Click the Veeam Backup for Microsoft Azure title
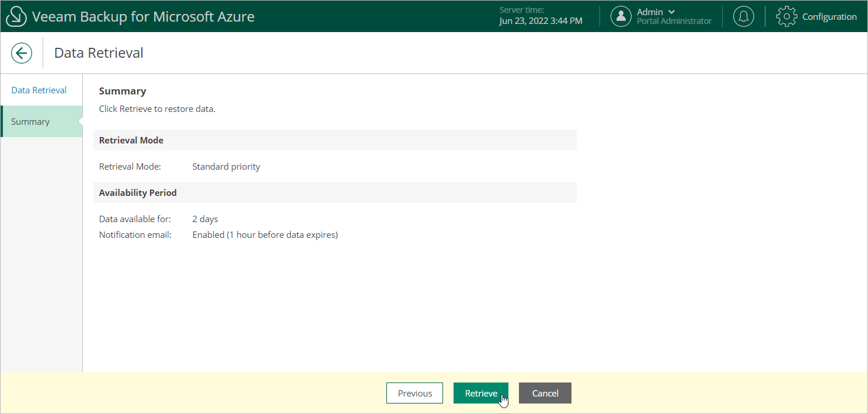Screen dimensions: 868x414 (x=143, y=16)
